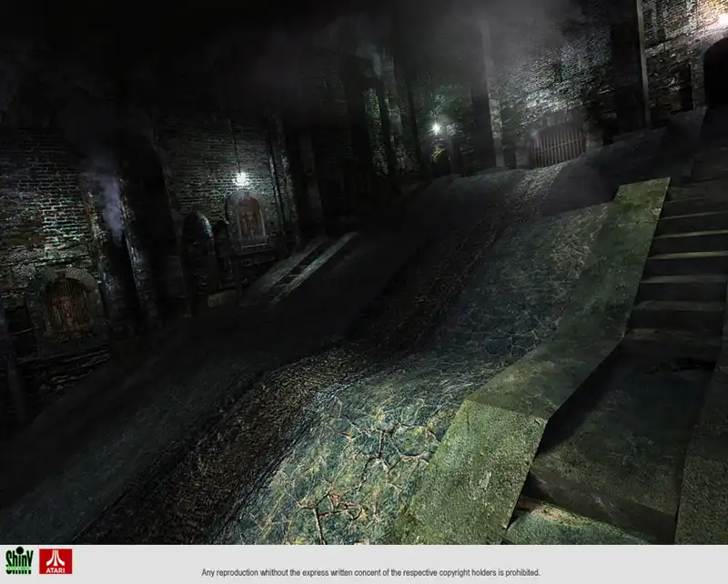
Task: Click the glowing lamp on the left wall
Action: point(241,179)
